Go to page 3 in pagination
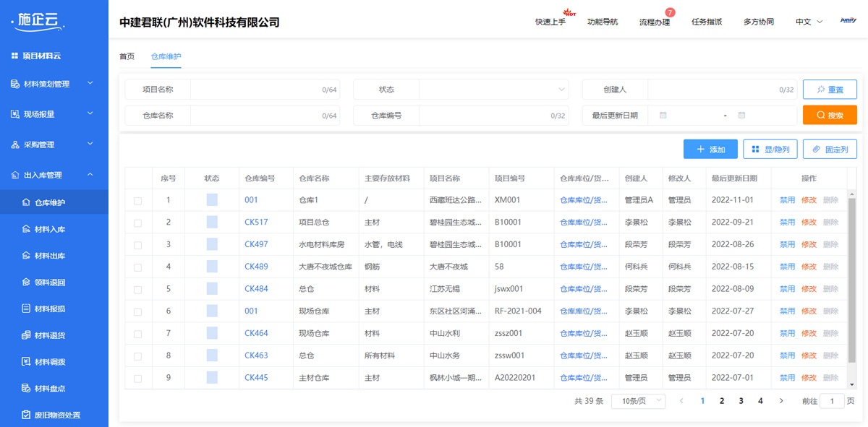Viewport: 868px width, 427px height. tap(741, 400)
